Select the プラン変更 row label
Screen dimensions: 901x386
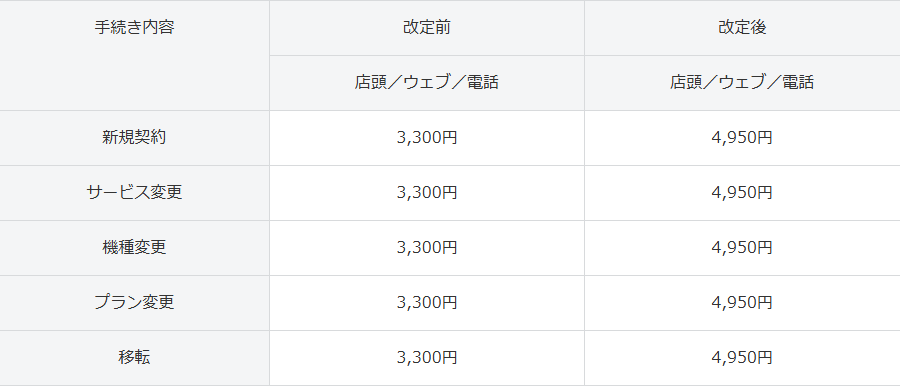[x=134, y=303]
